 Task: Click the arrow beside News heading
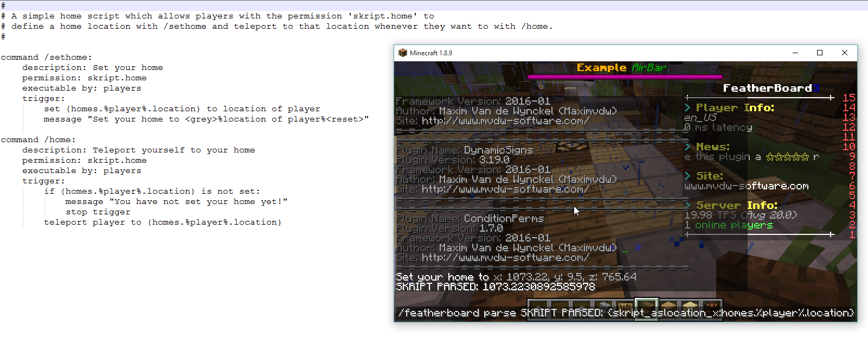tap(687, 146)
